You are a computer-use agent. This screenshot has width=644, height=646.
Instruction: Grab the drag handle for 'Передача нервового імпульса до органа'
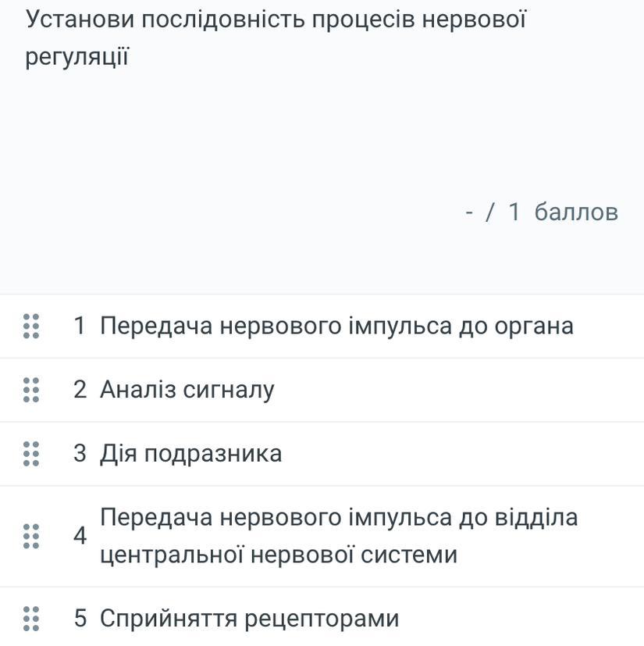click(x=31, y=326)
